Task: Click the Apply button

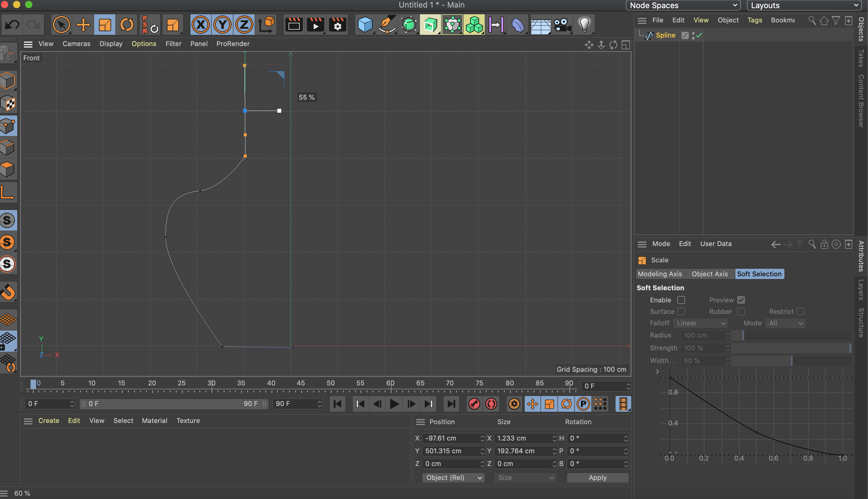Action: 598,477
